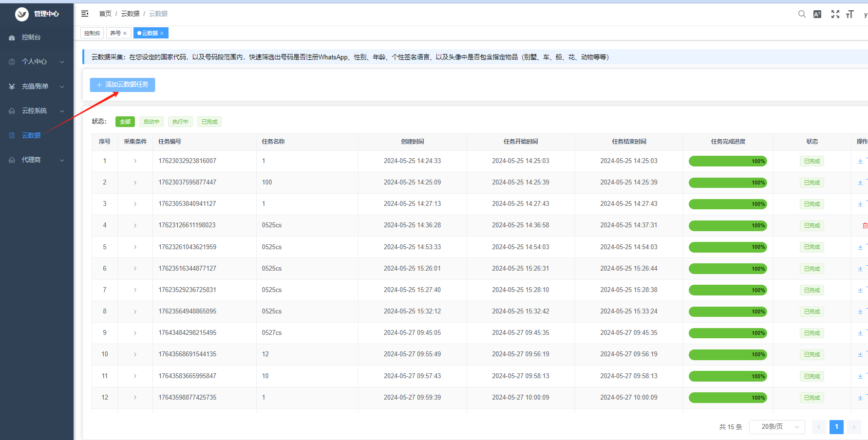Expand 采集条件 for task row 4
Image resolution: width=868 pixels, height=440 pixels.
(x=135, y=225)
